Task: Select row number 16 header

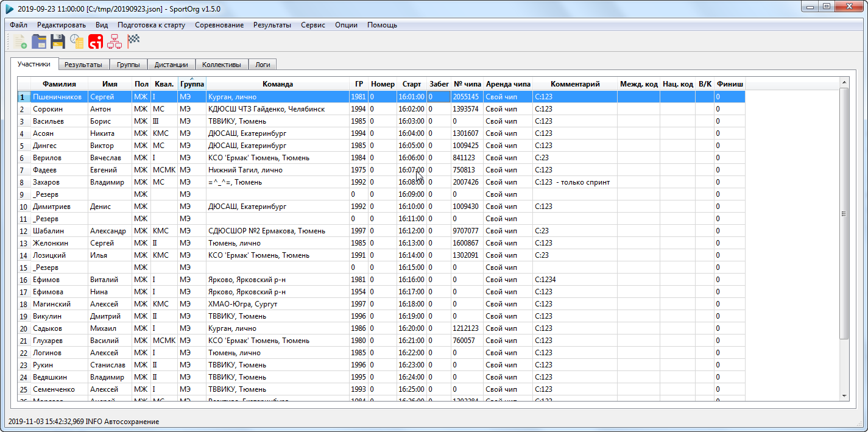Action: [24, 280]
